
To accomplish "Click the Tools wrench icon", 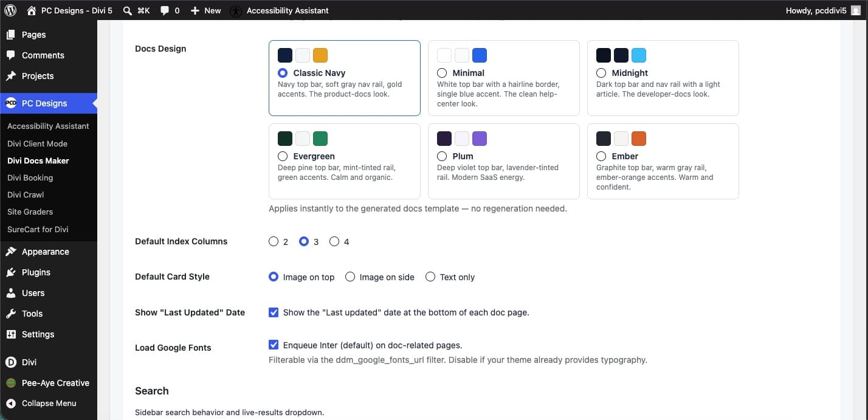I will coord(11,314).
